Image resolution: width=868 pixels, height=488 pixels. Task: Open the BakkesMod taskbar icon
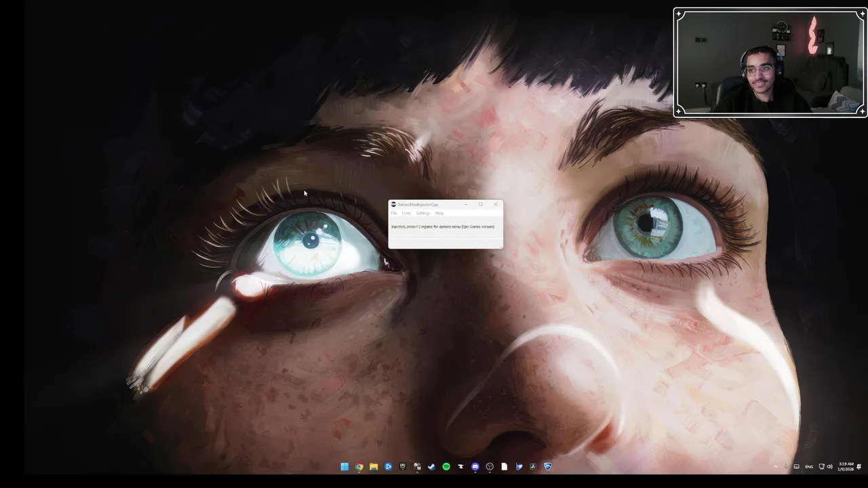[x=418, y=466]
